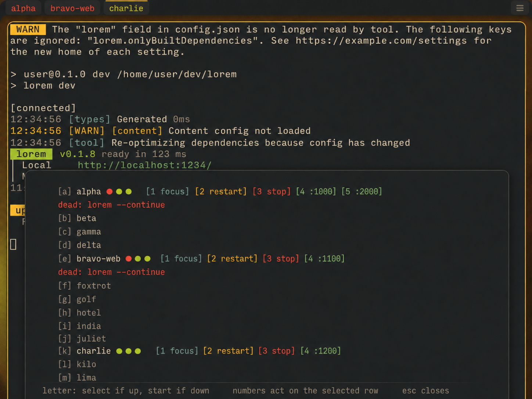The image size is (532, 399).
Task: Open the https://example.com/settings link
Action: click(381, 40)
